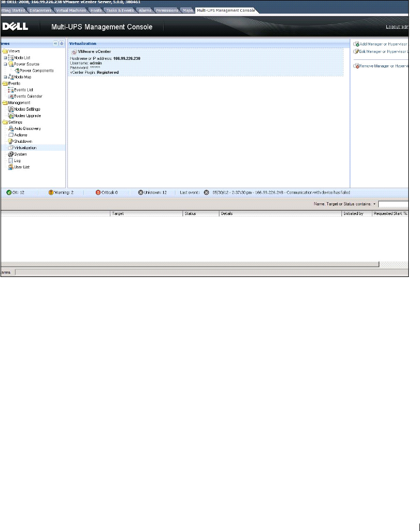This screenshot has width=420, height=531.
Task: Click the Actions icon in Settings
Action: click(x=11, y=135)
